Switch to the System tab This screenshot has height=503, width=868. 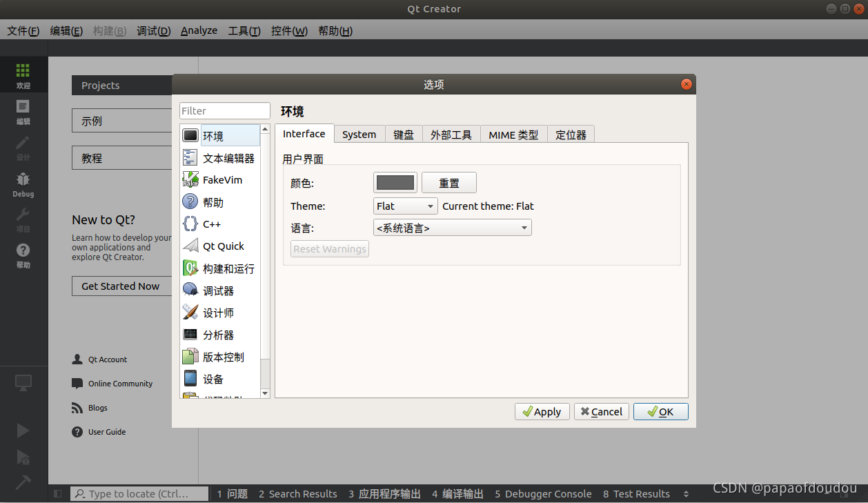[x=359, y=135]
